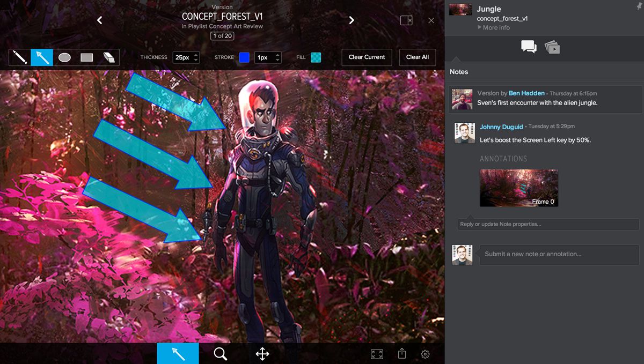
Task: Open the settings gear
Action: pos(425,354)
